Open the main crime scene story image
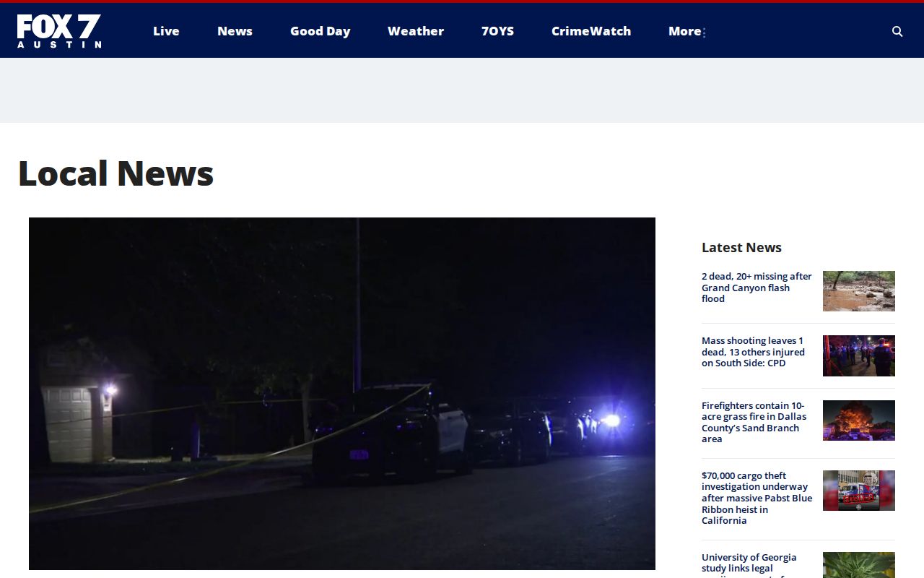The width and height of the screenshot is (924, 578). click(342, 394)
